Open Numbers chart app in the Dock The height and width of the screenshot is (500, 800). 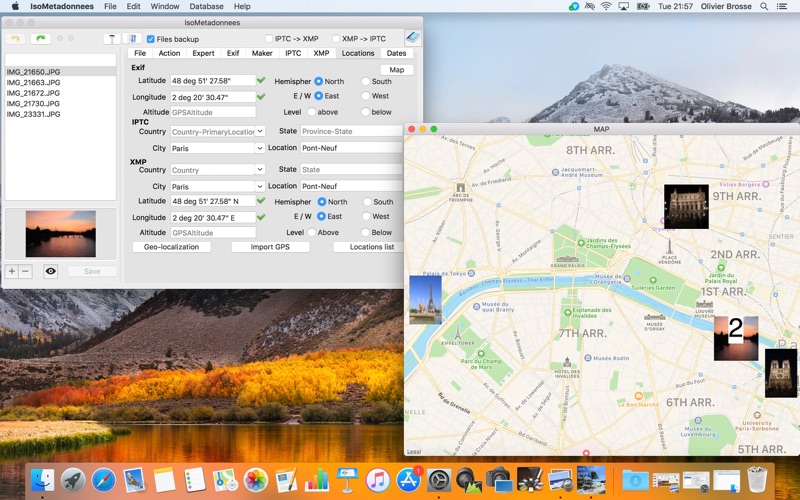pyautogui.click(x=317, y=480)
